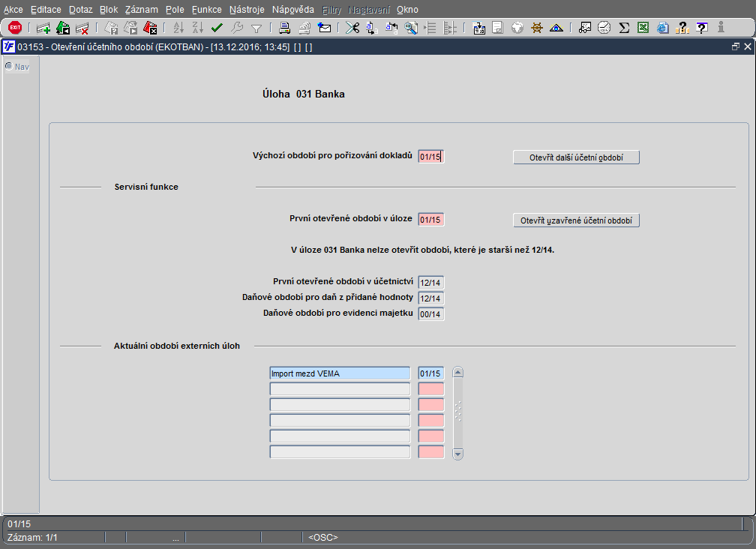The width and height of the screenshot is (756, 549).
Task: Click the funnel filter icon
Action: (x=256, y=28)
